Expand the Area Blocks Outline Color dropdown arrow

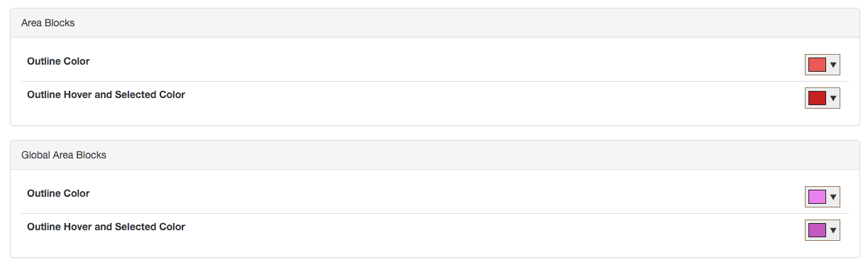(833, 65)
